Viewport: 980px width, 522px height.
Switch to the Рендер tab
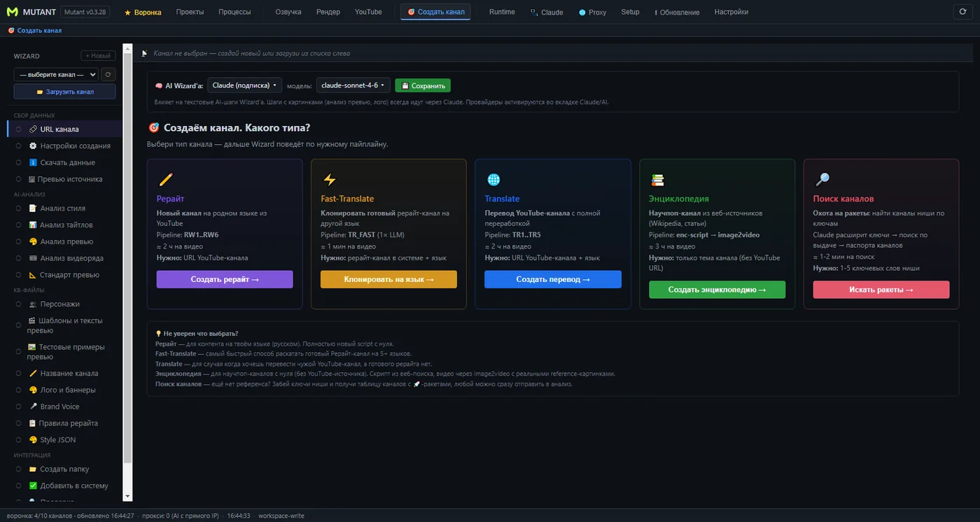click(x=328, y=12)
